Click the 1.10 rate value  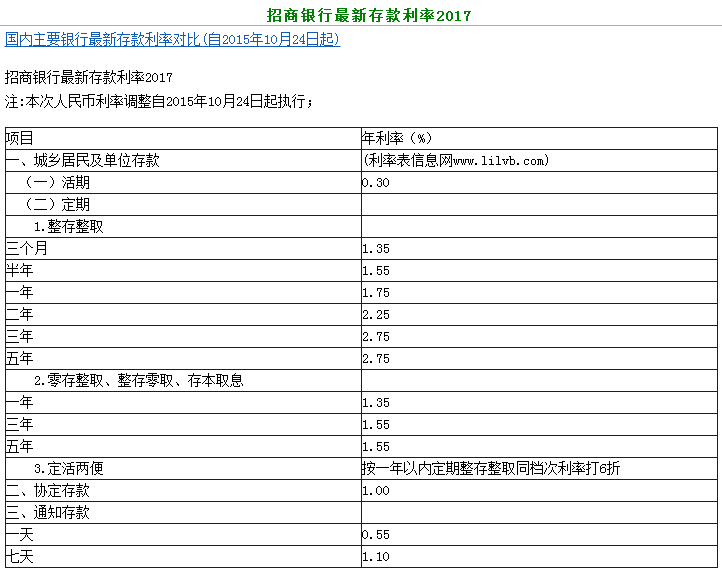(x=376, y=557)
